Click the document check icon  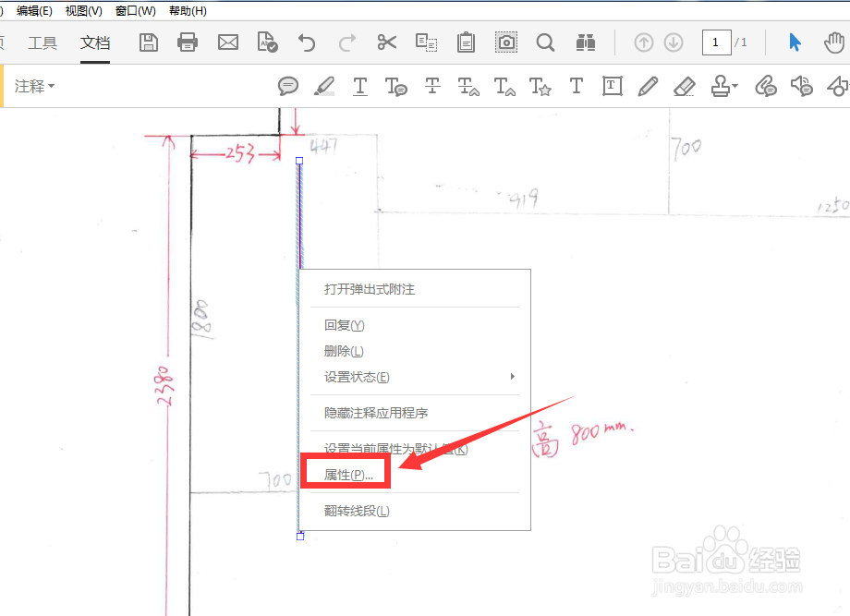pos(267,42)
